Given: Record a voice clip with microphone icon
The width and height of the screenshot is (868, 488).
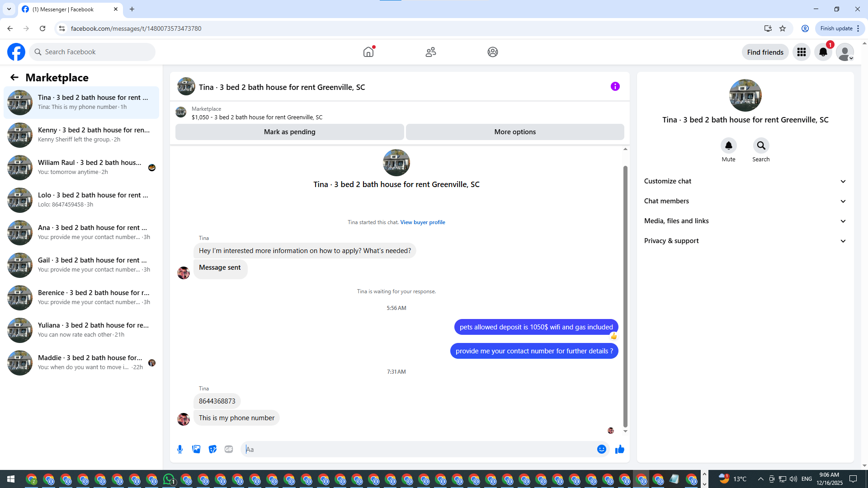Looking at the screenshot, I should pyautogui.click(x=180, y=449).
